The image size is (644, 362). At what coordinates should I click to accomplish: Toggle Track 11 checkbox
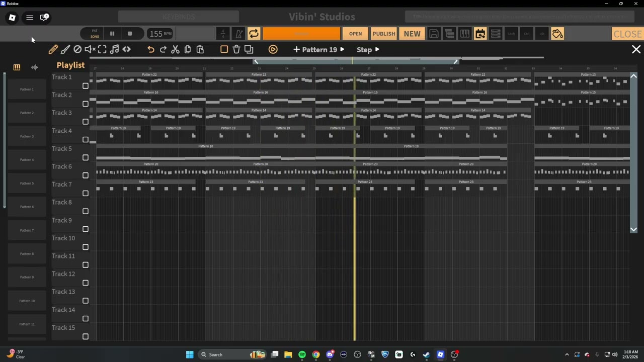click(86, 265)
